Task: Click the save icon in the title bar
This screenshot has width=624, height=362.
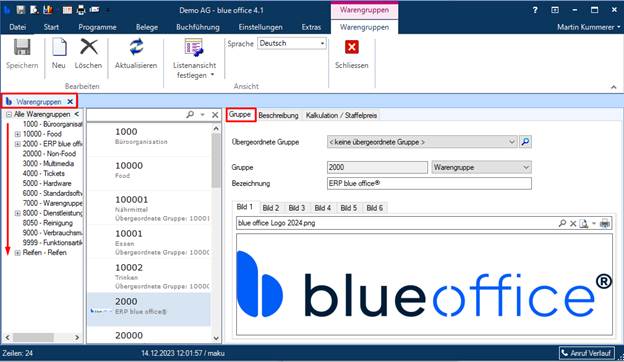Action: [x=21, y=10]
